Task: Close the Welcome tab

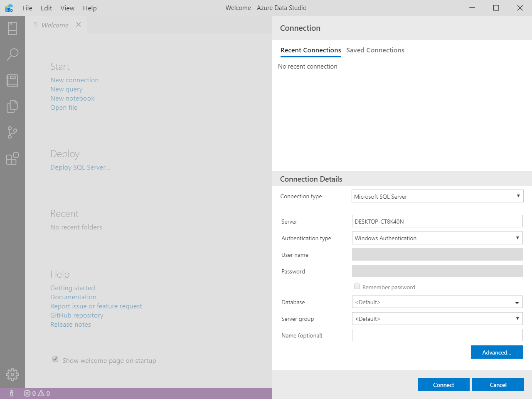Action: pyautogui.click(x=79, y=25)
